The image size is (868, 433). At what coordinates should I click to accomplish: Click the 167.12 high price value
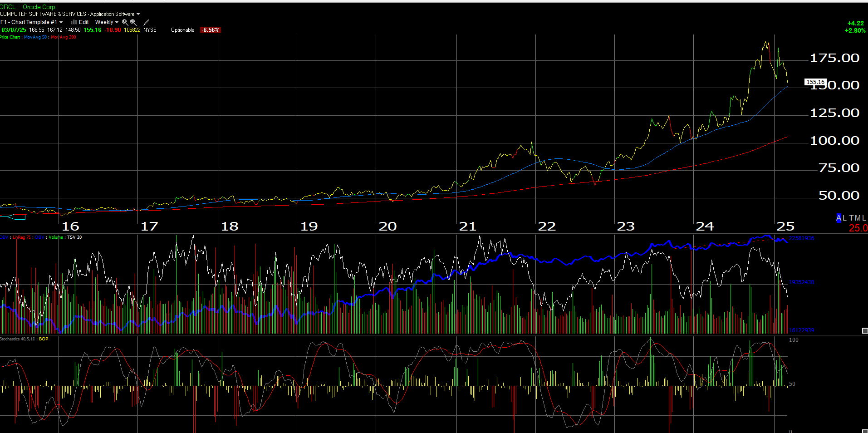(55, 30)
